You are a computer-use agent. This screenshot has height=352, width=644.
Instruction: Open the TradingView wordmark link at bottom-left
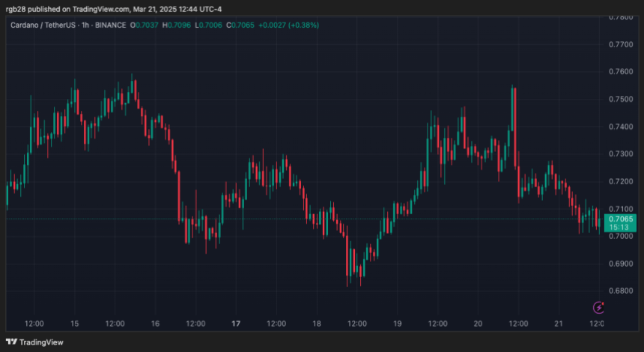coord(40,342)
